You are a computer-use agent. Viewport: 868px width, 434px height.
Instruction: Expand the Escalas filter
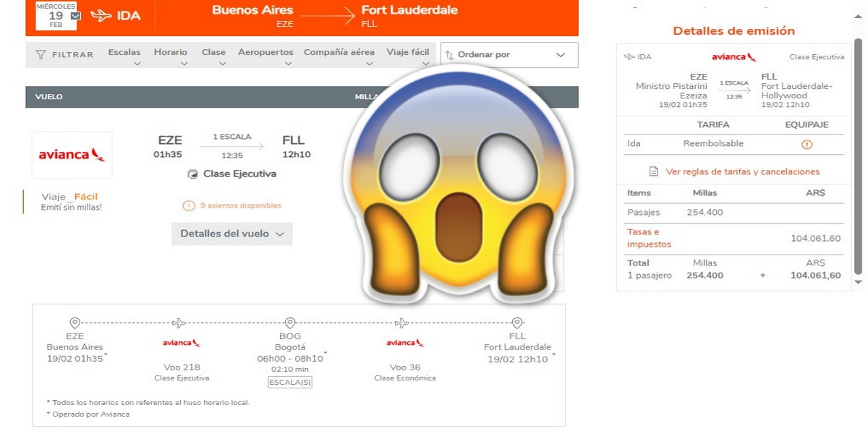(124, 56)
